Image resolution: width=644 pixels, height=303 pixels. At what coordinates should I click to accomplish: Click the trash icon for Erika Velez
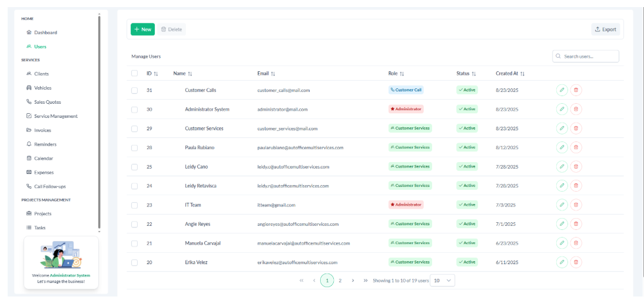tap(576, 262)
